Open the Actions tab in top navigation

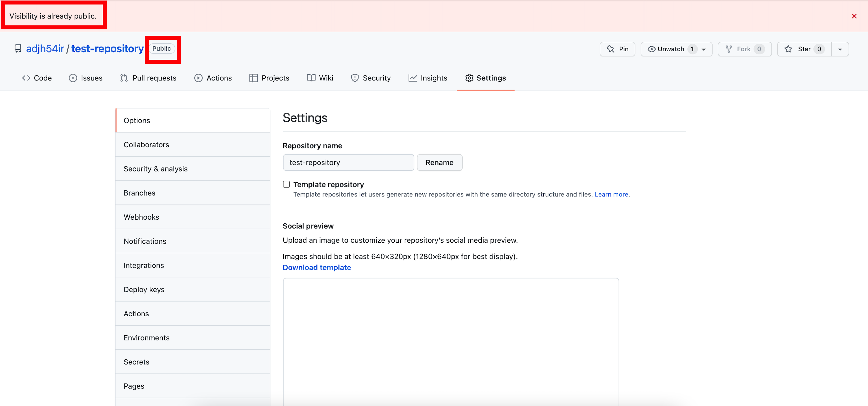(x=213, y=78)
